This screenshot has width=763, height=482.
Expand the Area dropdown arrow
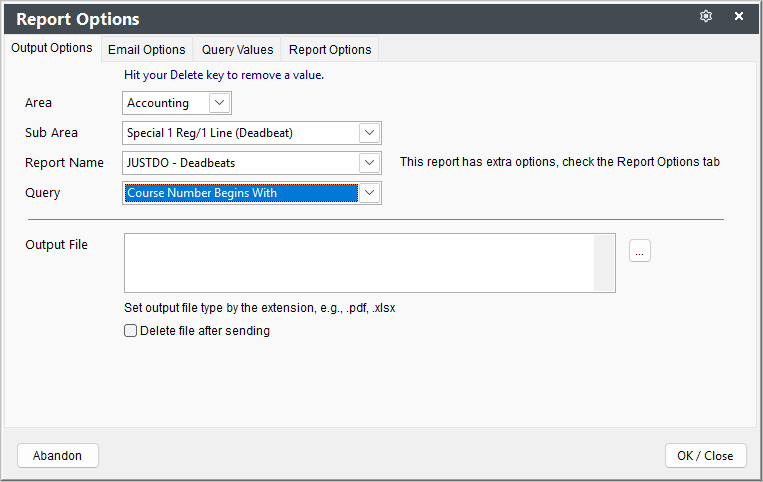[x=219, y=103]
